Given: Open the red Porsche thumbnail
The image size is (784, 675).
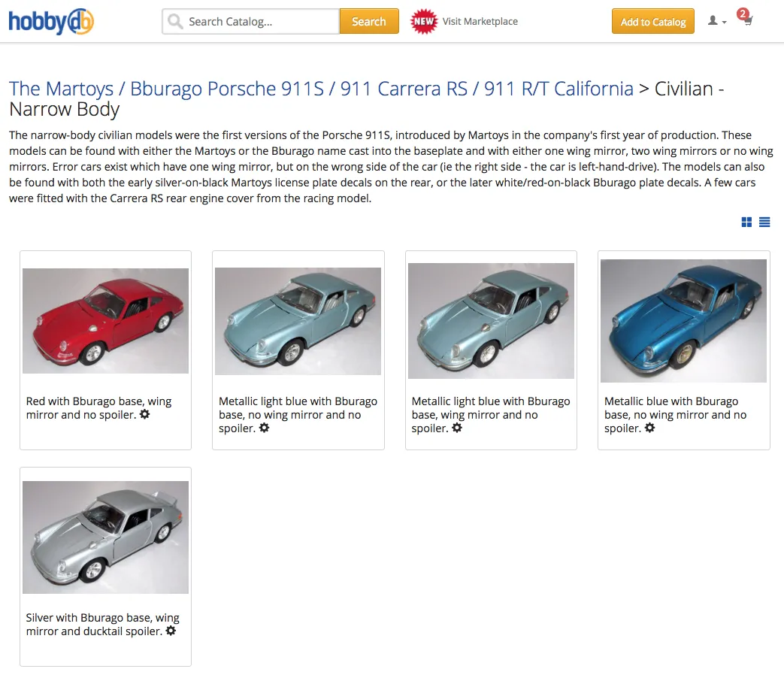Looking at the screenshot, I should 105,320.
